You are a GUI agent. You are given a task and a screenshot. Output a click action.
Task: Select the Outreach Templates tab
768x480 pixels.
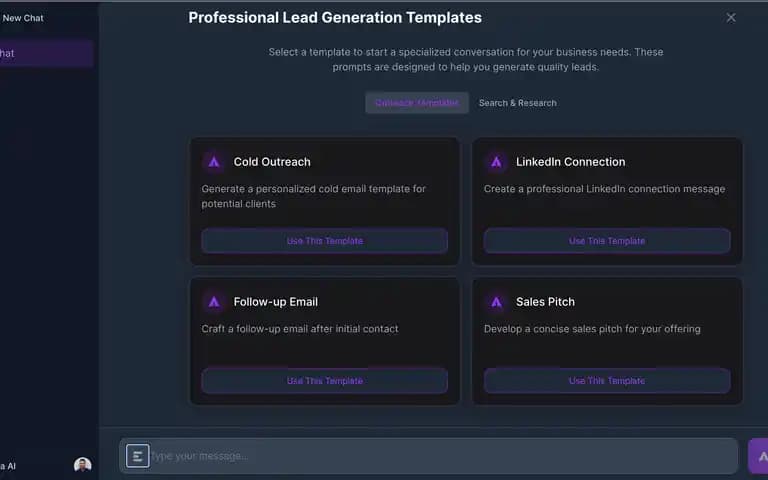point(417,103)
